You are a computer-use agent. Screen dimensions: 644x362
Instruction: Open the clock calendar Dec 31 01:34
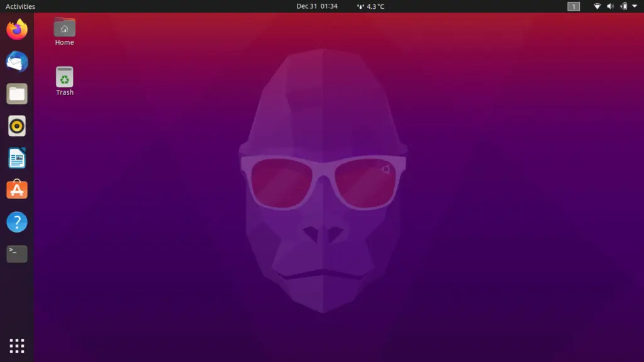[x=317, y=6]
